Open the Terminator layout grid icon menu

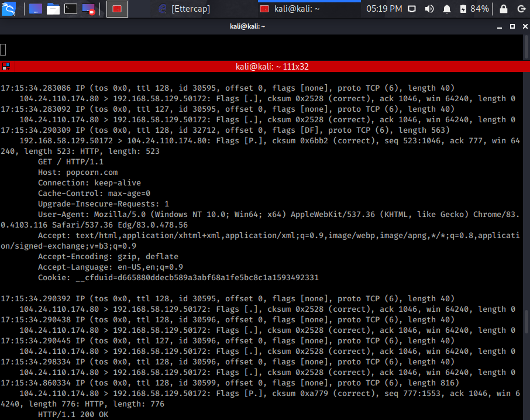pyautogui.click(x=6, y=66)
